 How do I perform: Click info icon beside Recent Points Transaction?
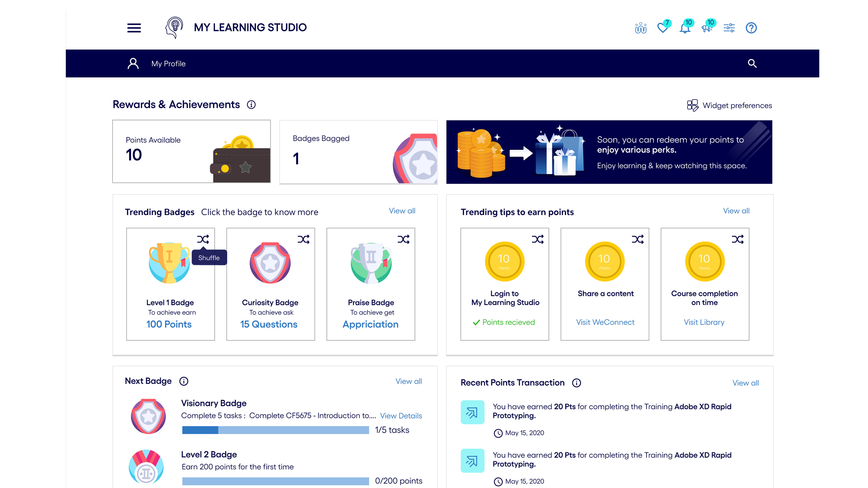(x=576, y=383)
